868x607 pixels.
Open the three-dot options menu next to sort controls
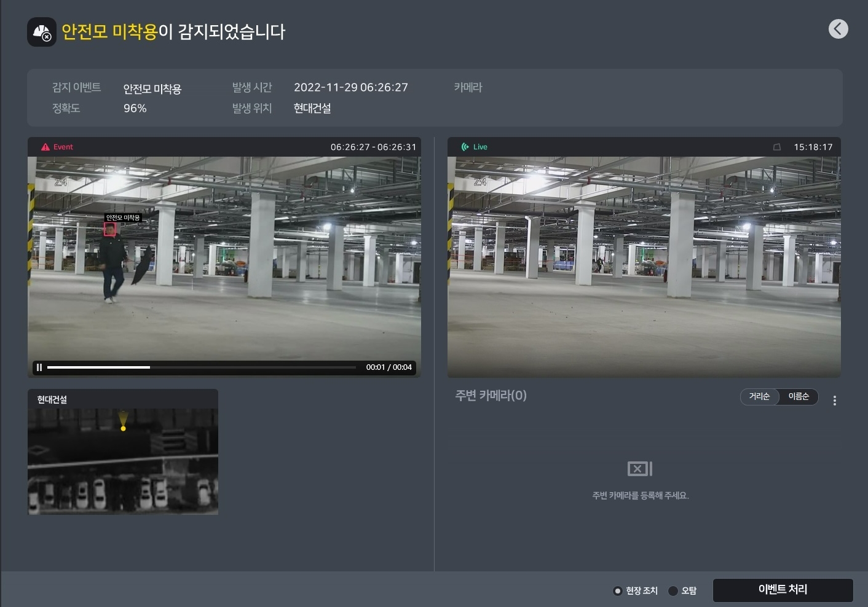(835, 400)
